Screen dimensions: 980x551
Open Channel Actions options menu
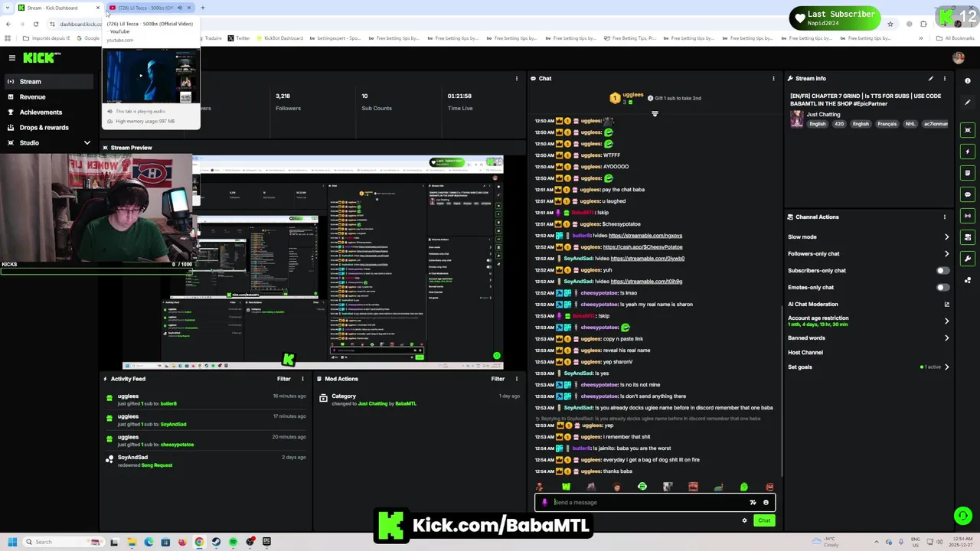pos(945,217)
